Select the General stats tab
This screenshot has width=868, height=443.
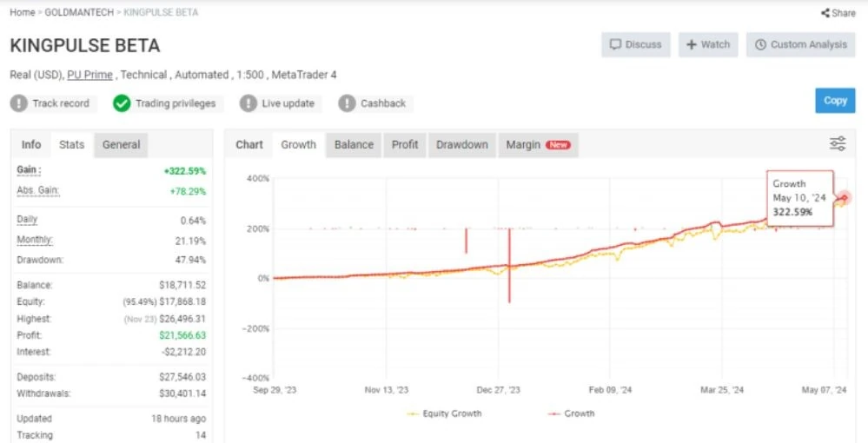121,144
